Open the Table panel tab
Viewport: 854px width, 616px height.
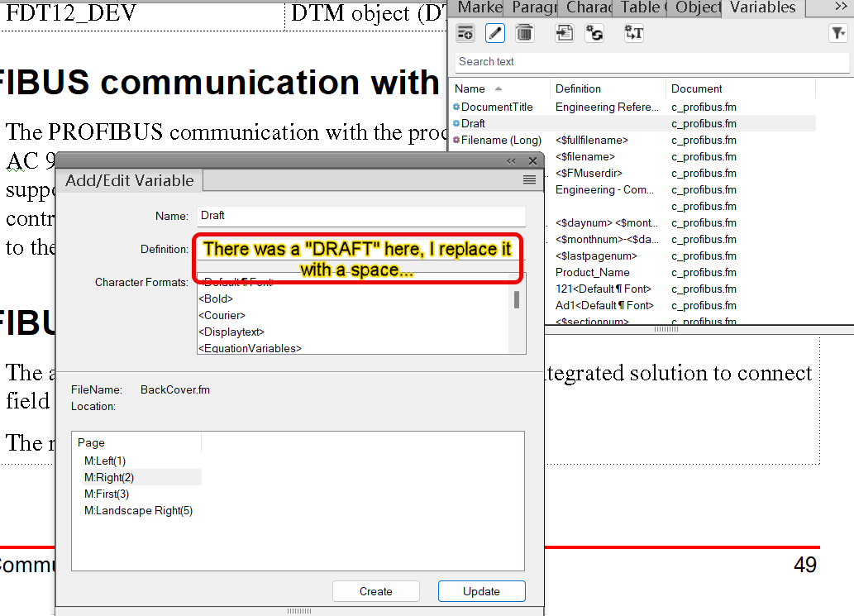[x=641, y=8]
